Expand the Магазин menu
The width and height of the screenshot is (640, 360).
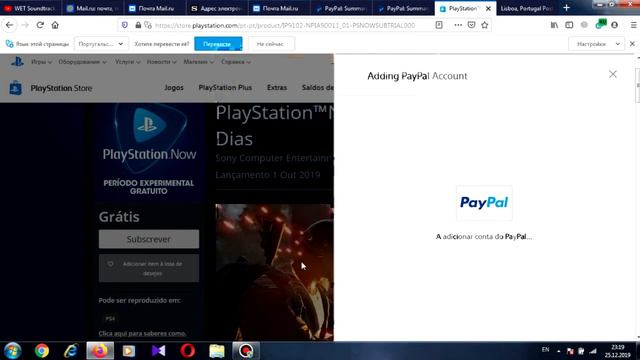(198, 62)
